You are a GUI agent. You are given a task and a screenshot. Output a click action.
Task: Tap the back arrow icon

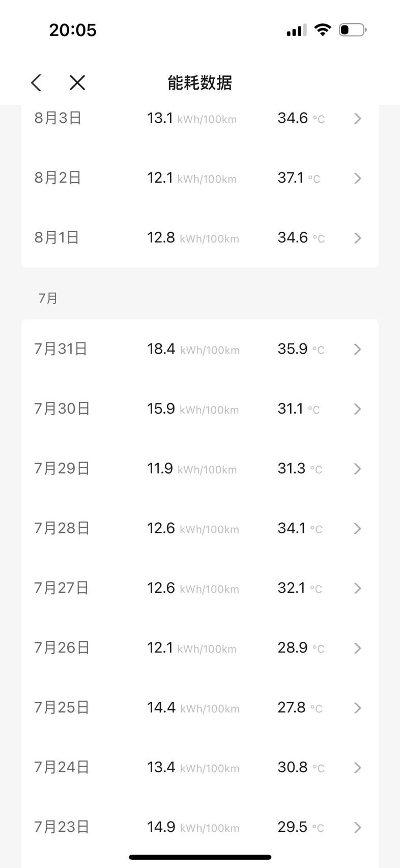click(36, 83)
